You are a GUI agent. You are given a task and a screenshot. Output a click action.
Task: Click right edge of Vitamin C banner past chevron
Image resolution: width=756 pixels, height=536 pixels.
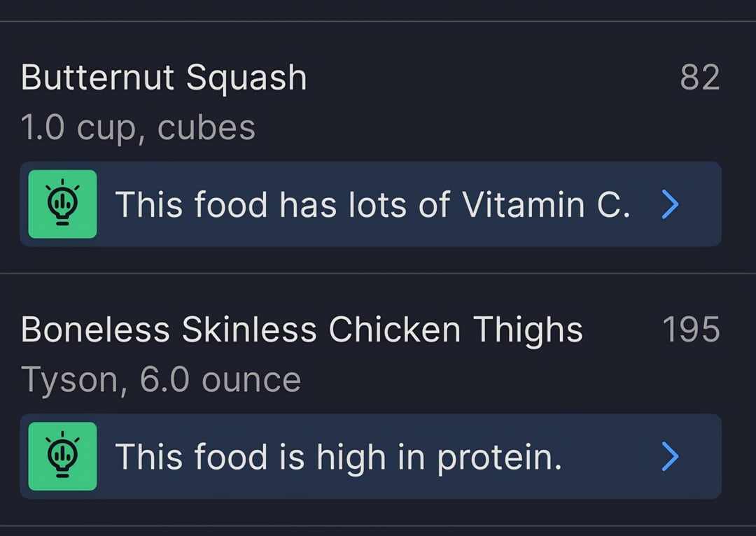coord(703,205)
